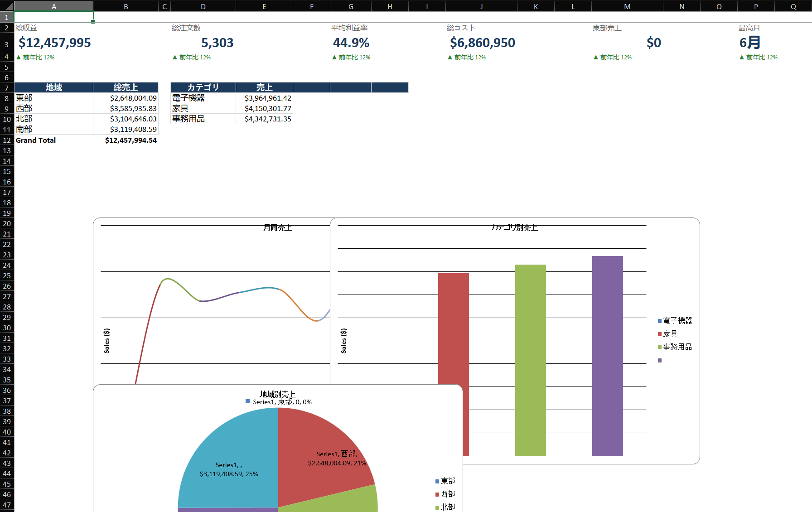
Task: Select cell with $3,104,646.03
Action: pyautogui.click(x=126, y=119)
